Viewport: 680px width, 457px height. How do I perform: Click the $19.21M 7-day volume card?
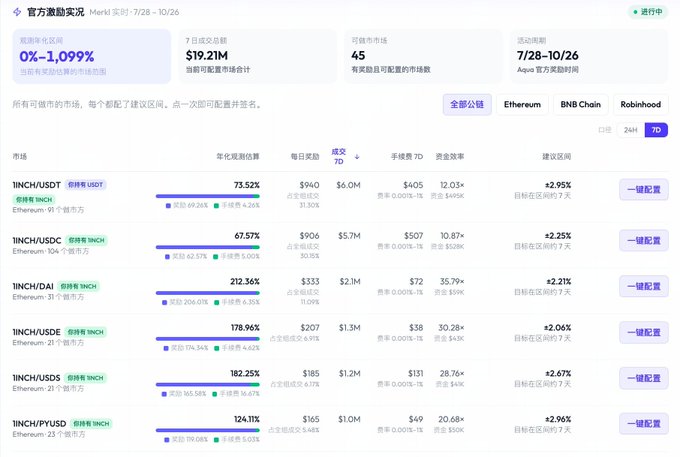click(258, 56)
